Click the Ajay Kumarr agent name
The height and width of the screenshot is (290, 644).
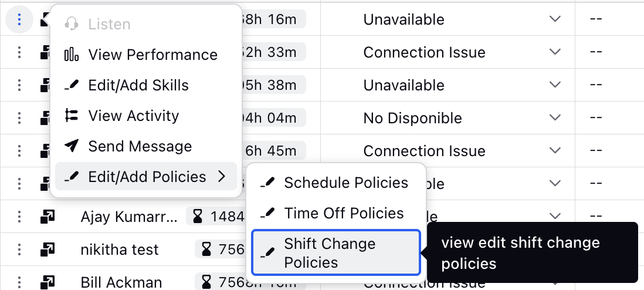coord(129,217)
